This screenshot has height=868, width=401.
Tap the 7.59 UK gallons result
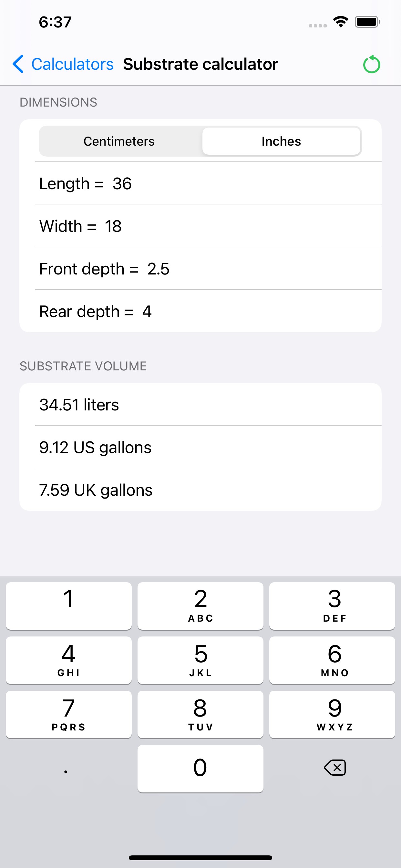(200, 490)
